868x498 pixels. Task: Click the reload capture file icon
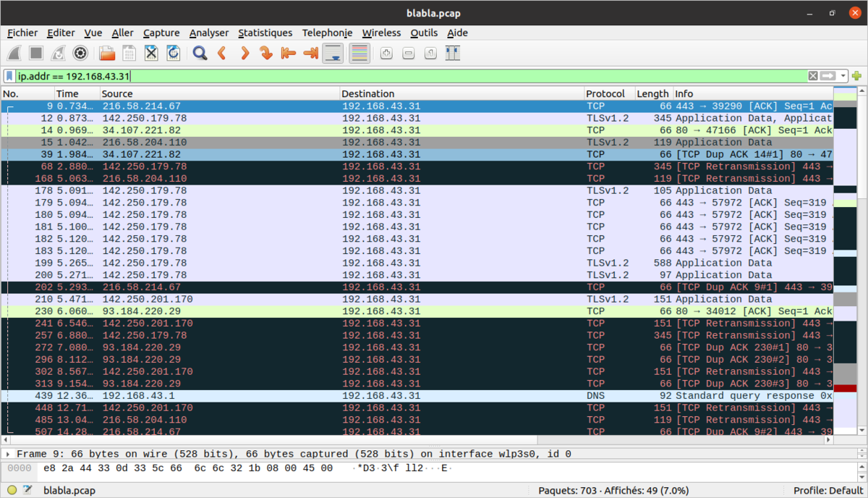pos(174,53)
